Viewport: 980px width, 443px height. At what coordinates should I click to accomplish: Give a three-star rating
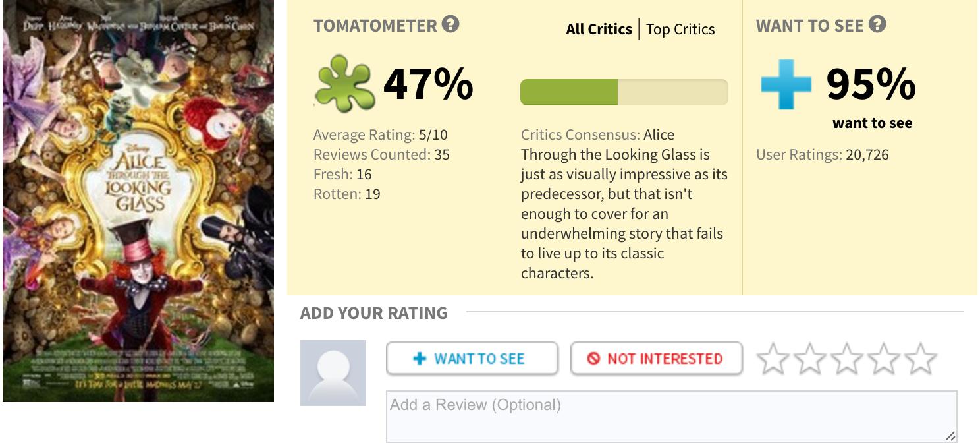pyautogui.click(x=846, y=359)
